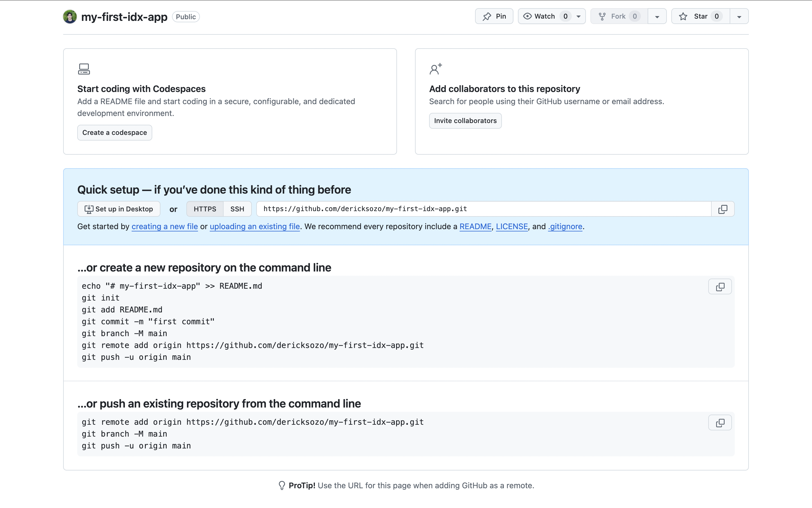Click the 'git init' command line

coord(101,298)
